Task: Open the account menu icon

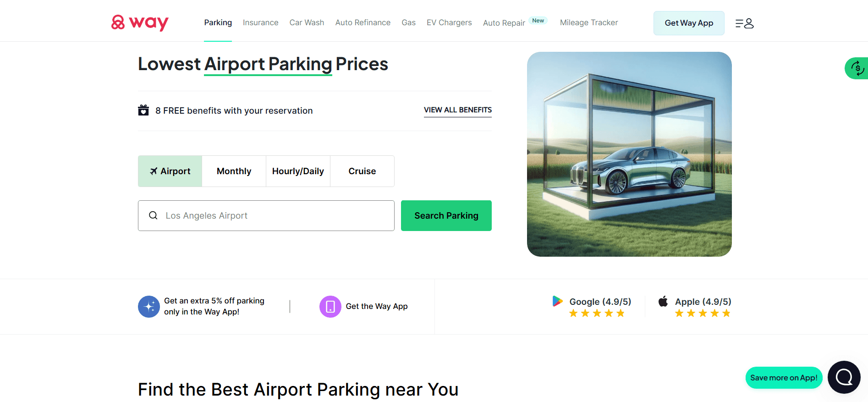Action: (x=743, y=23)
